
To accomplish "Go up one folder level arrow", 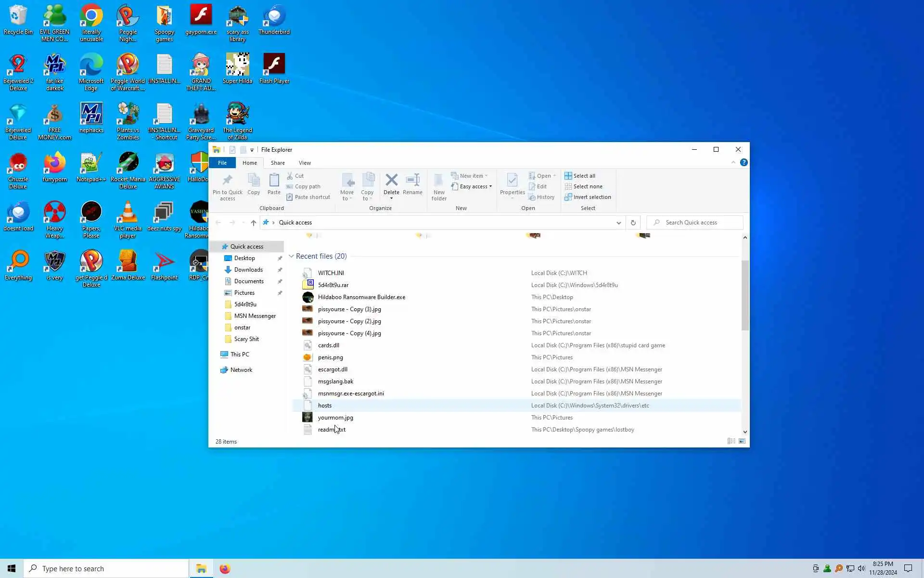I will (x=254, y=223).
